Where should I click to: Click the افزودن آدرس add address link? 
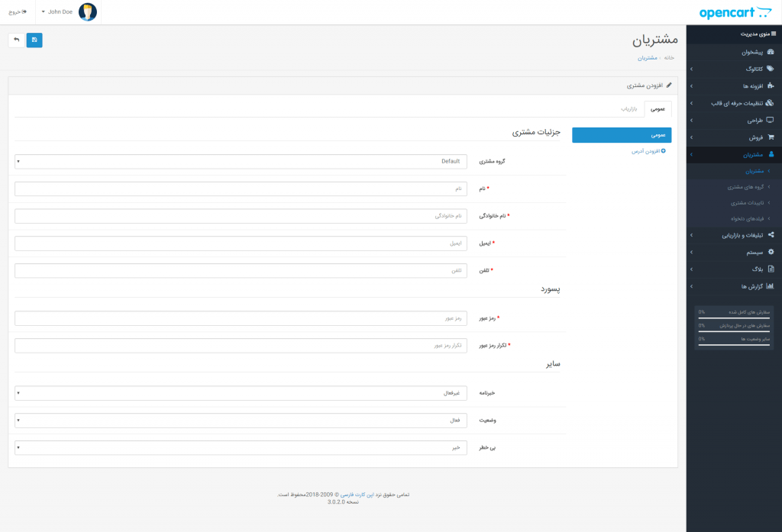(x=648, y=152)
